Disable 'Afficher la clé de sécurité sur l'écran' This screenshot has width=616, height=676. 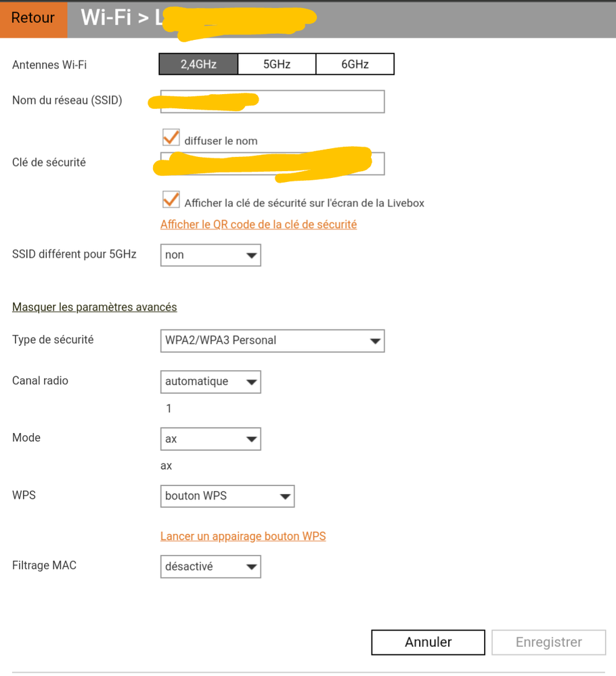tap(171, 200)
